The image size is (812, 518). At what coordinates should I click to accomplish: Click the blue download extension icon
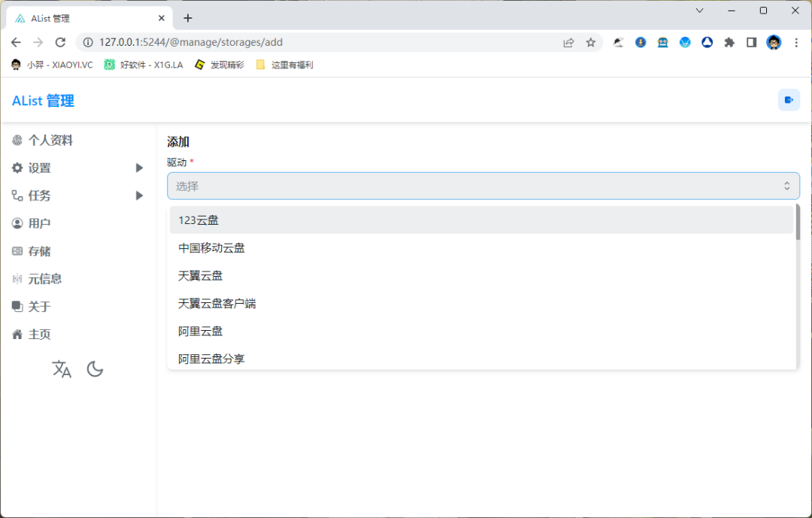[x=641, y=42]
